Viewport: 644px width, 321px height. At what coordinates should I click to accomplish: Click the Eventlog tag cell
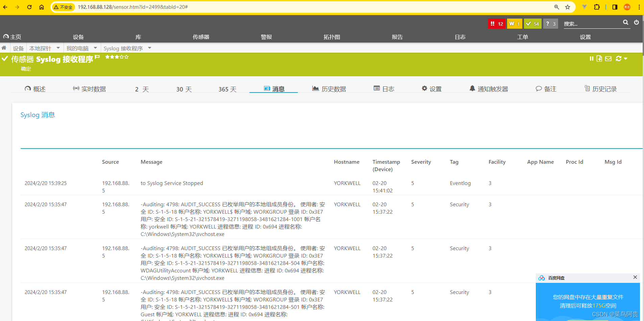[460, 183]
